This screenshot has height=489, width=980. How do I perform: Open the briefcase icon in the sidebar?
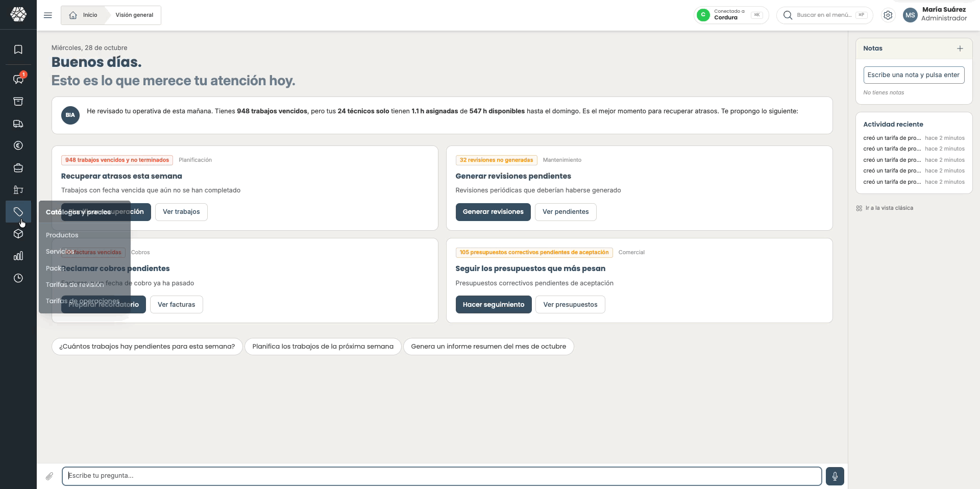18,168
